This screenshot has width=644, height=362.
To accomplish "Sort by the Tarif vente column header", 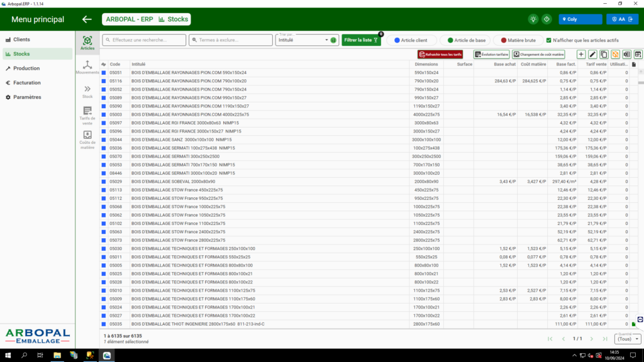I will 596,65.
